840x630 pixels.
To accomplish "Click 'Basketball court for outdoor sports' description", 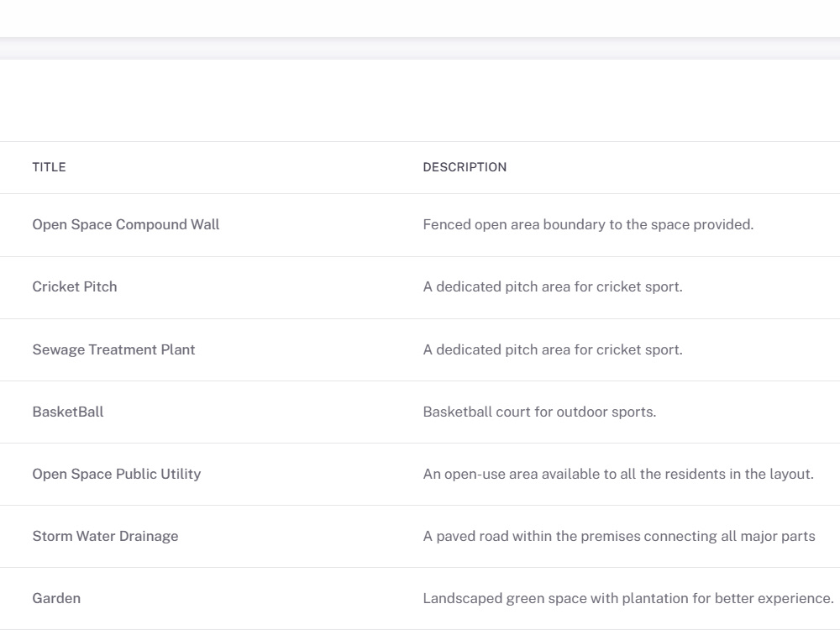I will [539, 412].
